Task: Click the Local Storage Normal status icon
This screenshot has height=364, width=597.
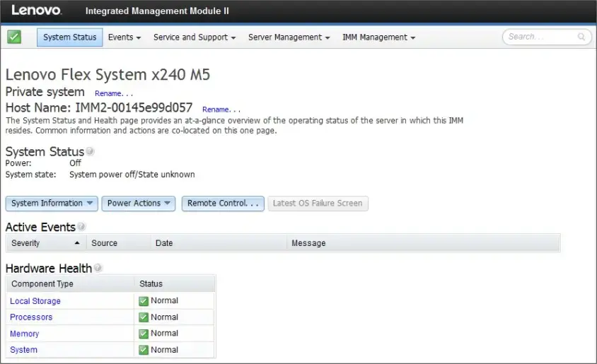Action: tap(144, 301)
